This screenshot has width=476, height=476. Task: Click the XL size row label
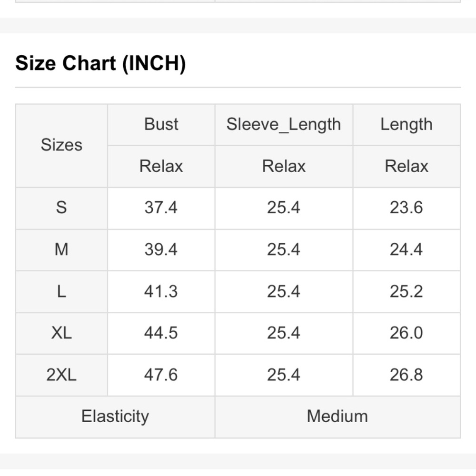tap(61, 333)
